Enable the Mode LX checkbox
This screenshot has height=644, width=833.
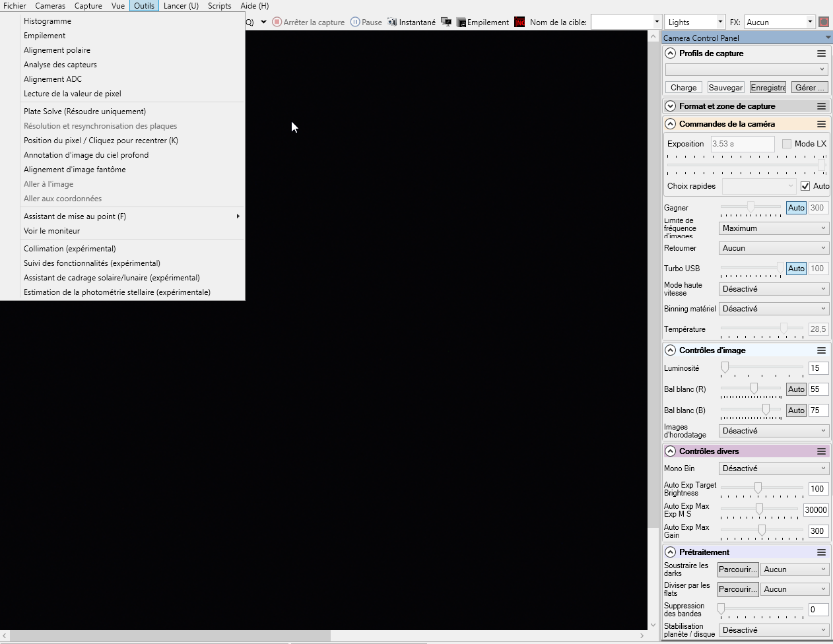click(x=786, y=144)
